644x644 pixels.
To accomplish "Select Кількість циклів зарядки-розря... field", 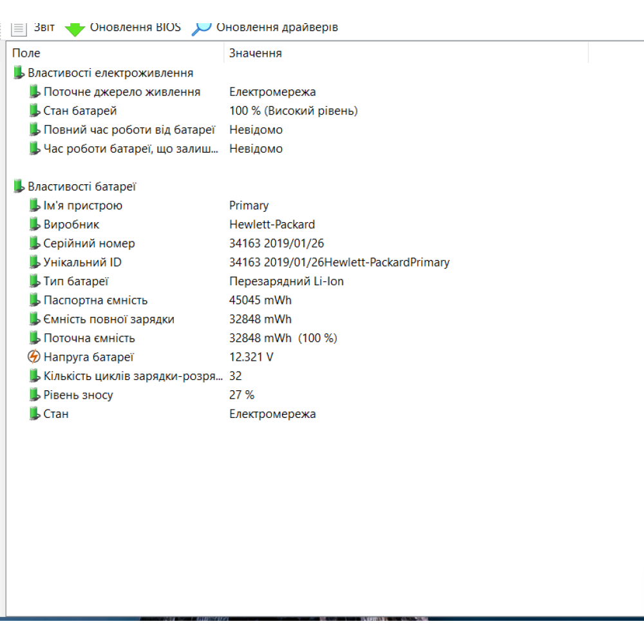I will point(133,376).
